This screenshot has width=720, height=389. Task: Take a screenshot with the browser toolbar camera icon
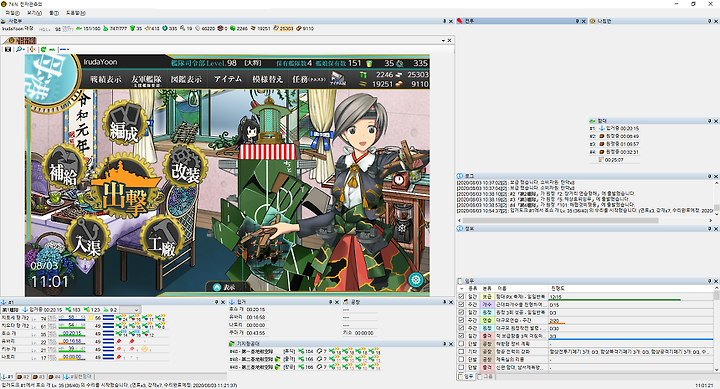tap(8, 49)
